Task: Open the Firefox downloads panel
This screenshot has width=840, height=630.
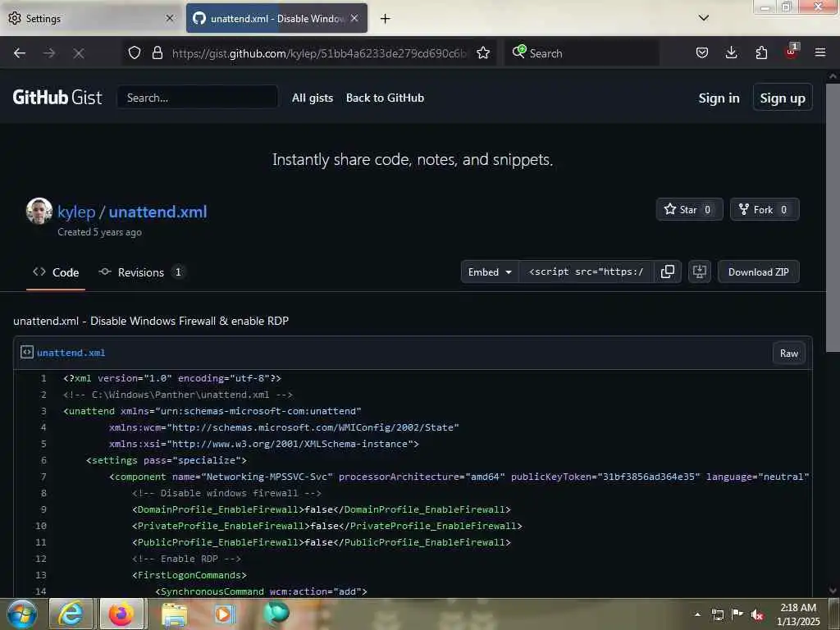Action: (x=731, y=53)
